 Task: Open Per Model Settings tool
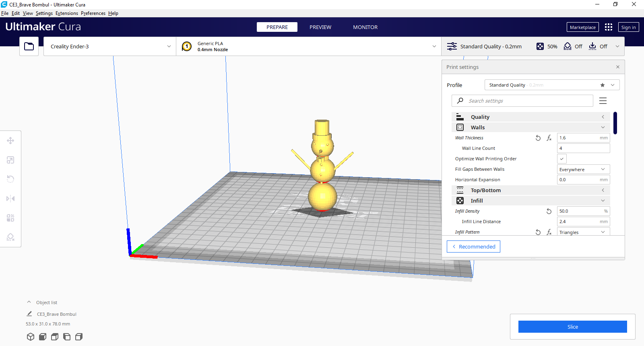click(x=10, y=218)
